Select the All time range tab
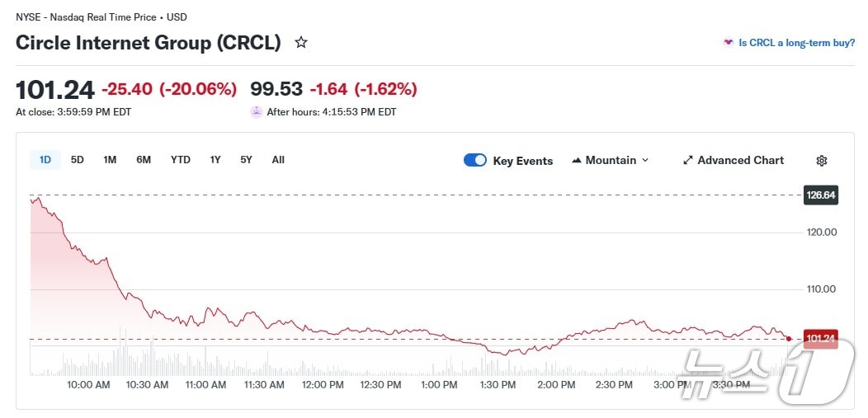The height and width of the screenshot is (418, 868). coord(278,160)
